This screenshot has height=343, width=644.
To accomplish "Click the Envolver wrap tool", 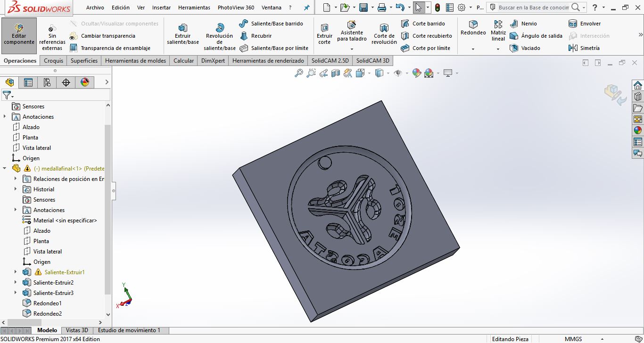I will pos(585,24).
